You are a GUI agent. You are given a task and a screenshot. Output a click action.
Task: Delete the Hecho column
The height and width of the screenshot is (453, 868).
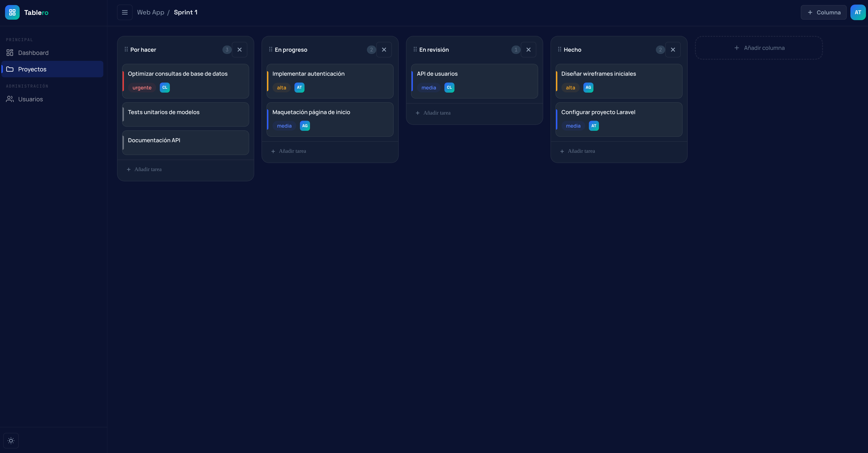[x=673, y=50]
